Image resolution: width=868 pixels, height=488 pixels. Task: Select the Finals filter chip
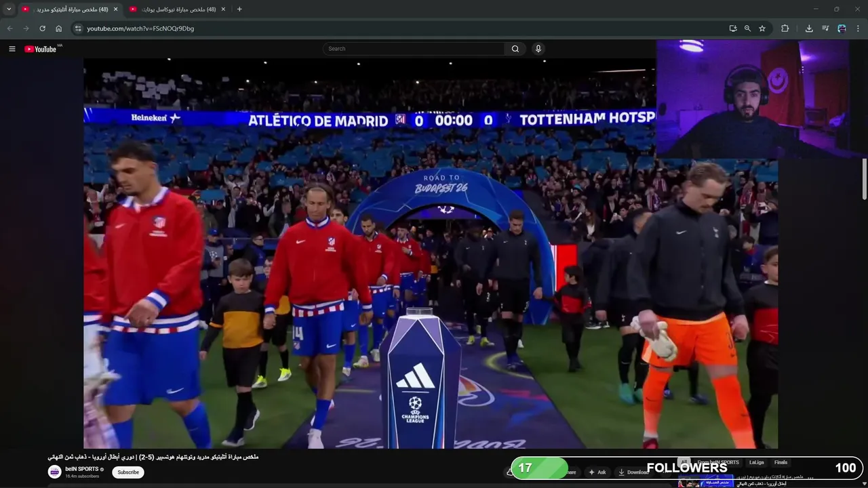781,462
